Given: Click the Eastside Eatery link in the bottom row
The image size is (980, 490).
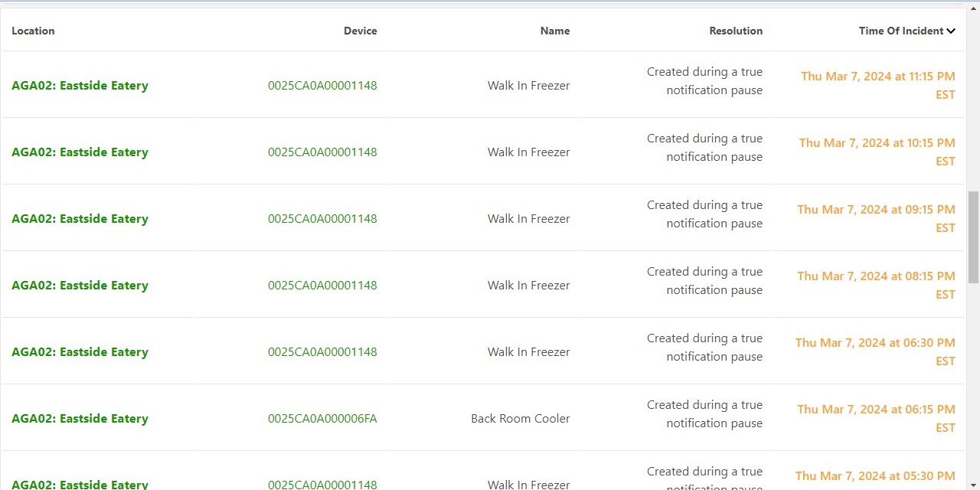Looking at the screenshot, I should coord(80,484).
